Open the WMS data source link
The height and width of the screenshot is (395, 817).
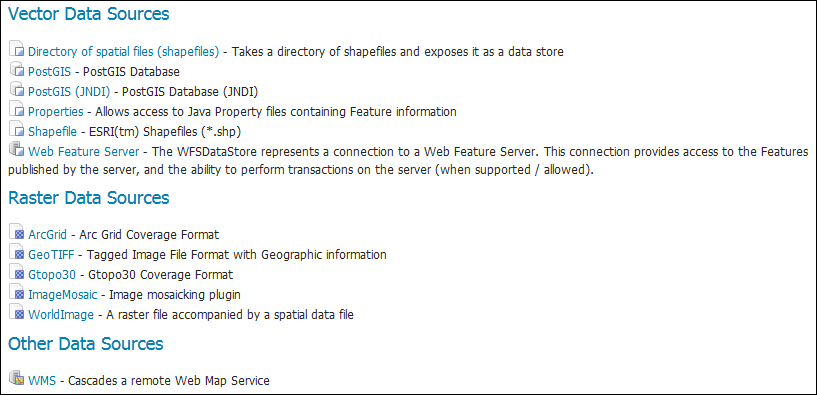tap(42, 381)
